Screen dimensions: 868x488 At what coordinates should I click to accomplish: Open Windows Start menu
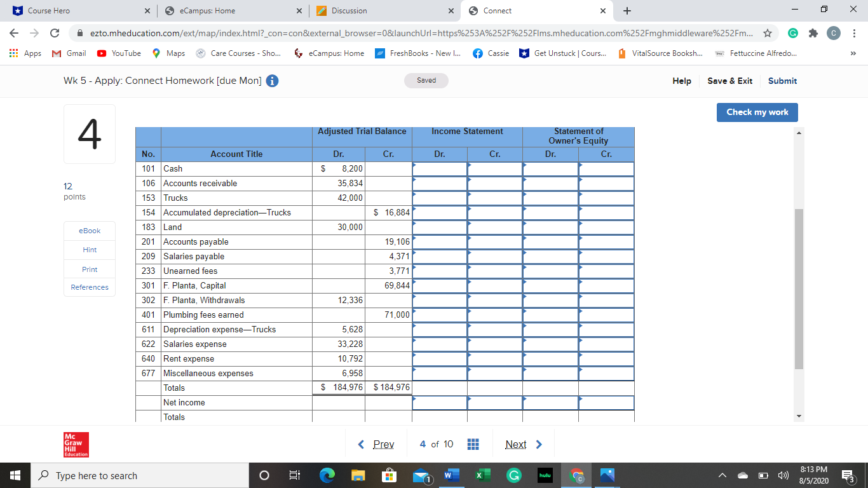[x=15, y=475]
